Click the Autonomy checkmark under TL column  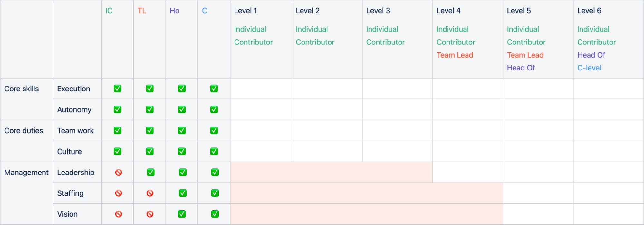tap(150, 109)
